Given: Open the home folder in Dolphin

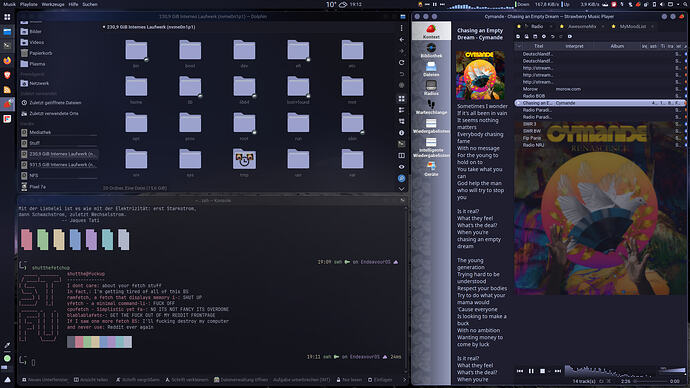Looking at the screenshot, I should (136, 90).
